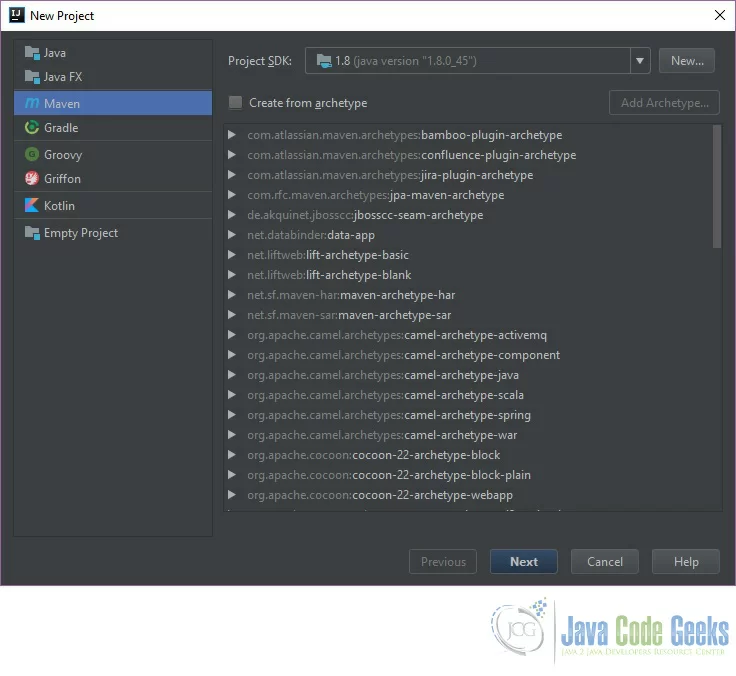Expand lift-archetype-basic node

click(x=232, y=254)
